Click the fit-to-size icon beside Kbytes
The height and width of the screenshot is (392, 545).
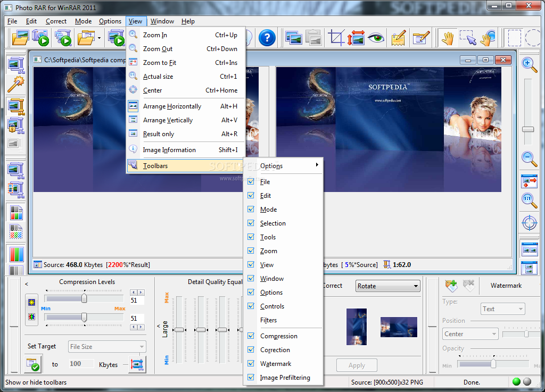click(x=137, y=364)
